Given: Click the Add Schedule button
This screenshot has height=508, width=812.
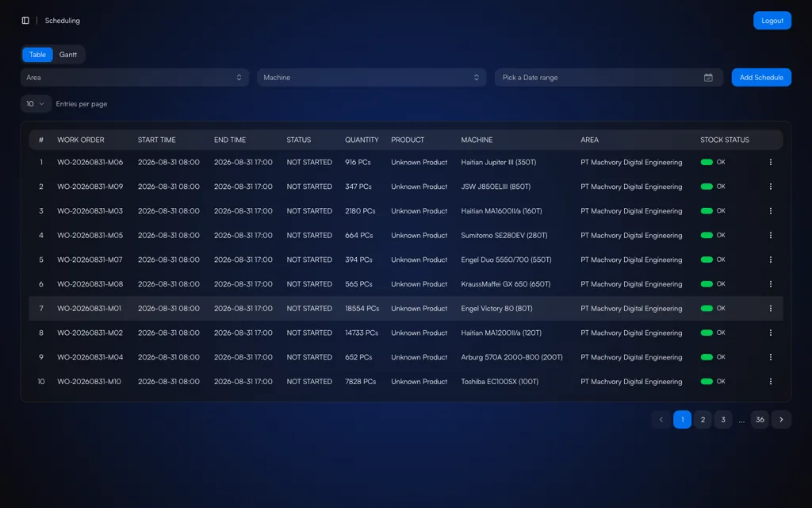Looking at the screenshot, I should (x=761, y=77).
